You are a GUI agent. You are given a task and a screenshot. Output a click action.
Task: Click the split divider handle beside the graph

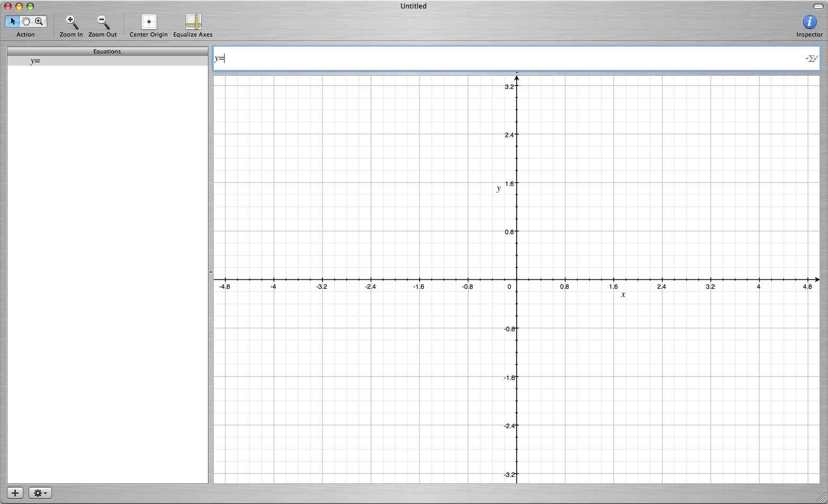click(x=211, y=273)
